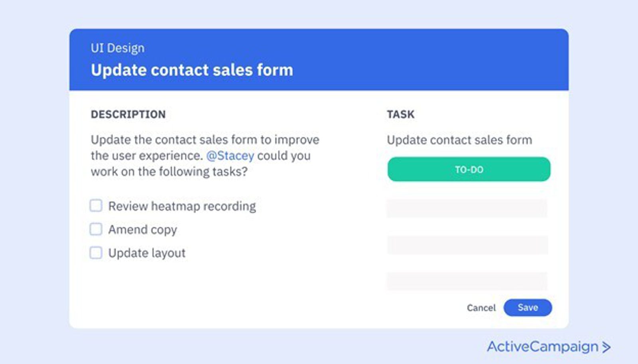Select the first empty field below TO-DO
The image size is (638, 364).
[467, 208]
